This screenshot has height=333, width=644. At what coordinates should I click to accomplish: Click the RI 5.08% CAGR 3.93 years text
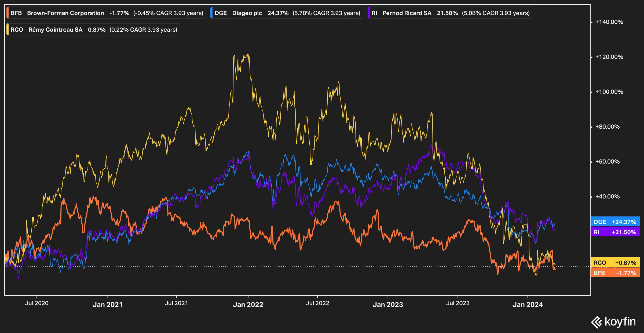pos(496,13)
